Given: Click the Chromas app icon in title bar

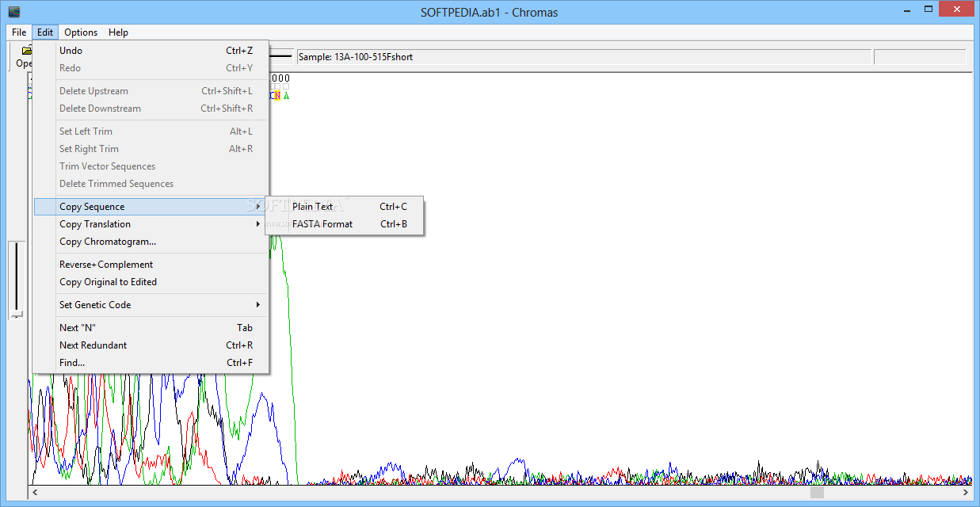Looking at the screenshot, I should [x=14, y=12].
